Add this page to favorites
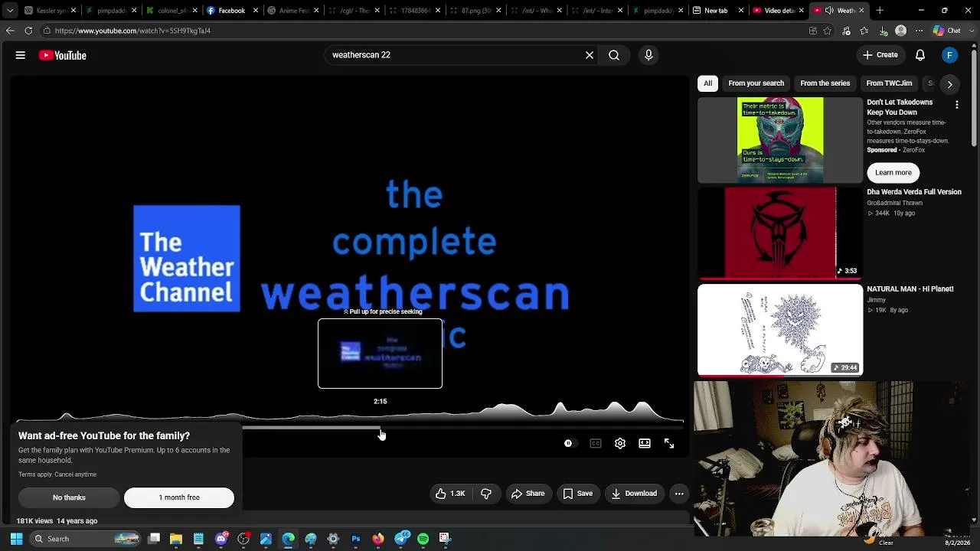 828,31
